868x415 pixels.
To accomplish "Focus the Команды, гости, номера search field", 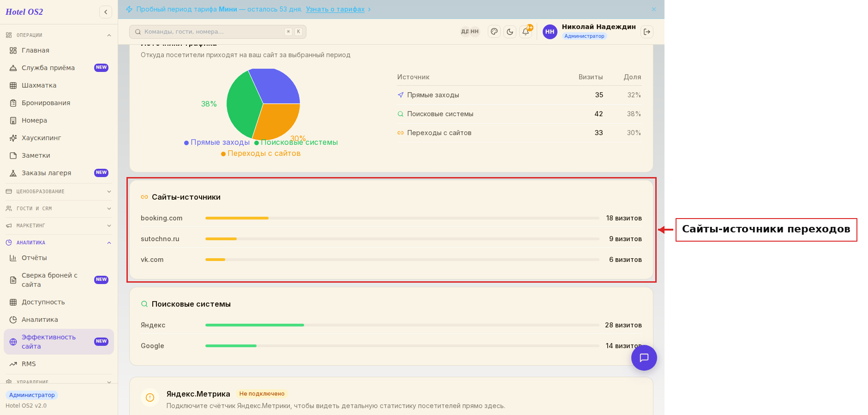I will [x=218, y=32].
